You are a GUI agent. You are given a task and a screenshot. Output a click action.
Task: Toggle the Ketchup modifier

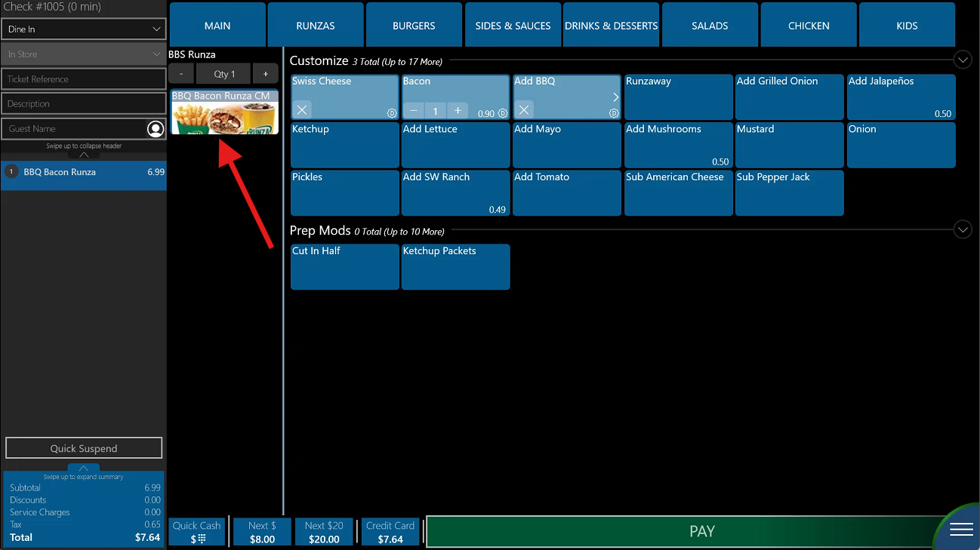tap(344, 145)
